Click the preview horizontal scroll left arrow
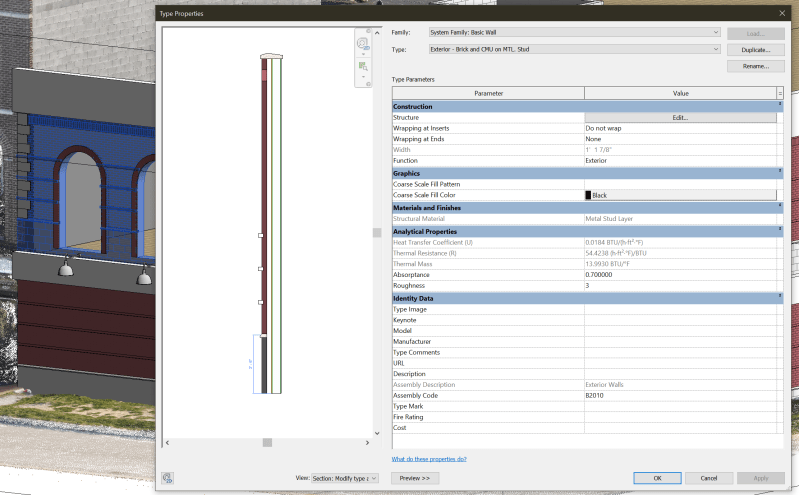This screenshot has width=799, height=495. click(x=167, y=442)
